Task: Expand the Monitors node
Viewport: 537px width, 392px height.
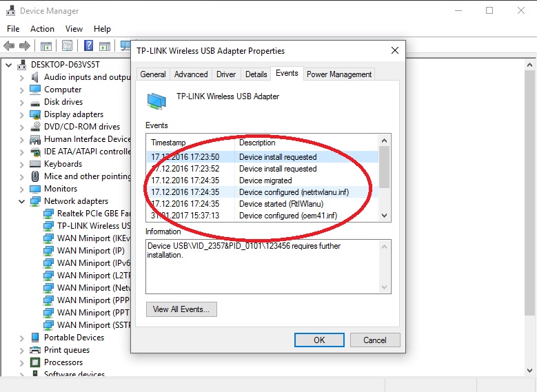Action: coord(22,189)
